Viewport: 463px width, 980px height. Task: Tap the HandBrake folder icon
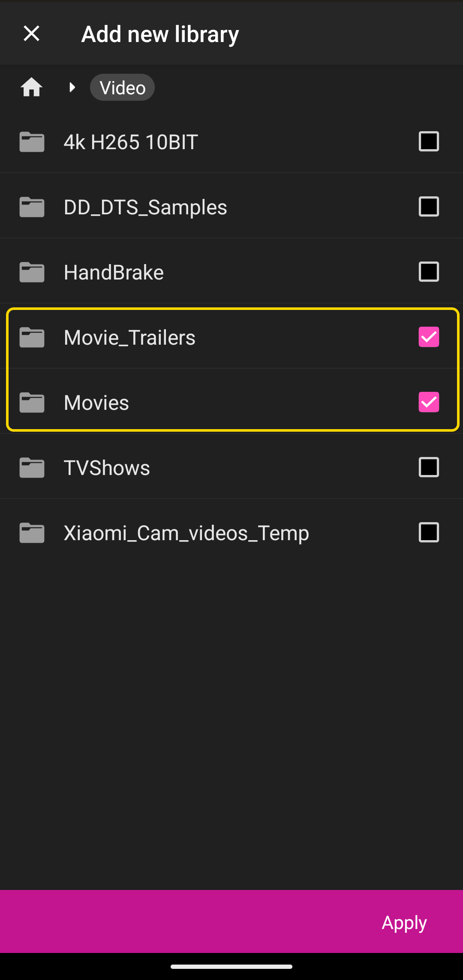coord(32,272)
